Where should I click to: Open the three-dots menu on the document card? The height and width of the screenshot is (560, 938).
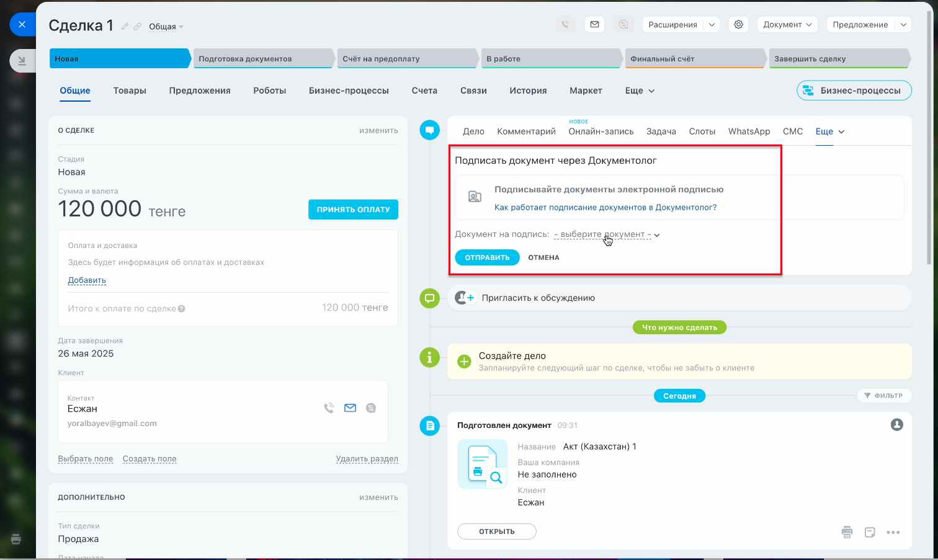pos(893,532)
